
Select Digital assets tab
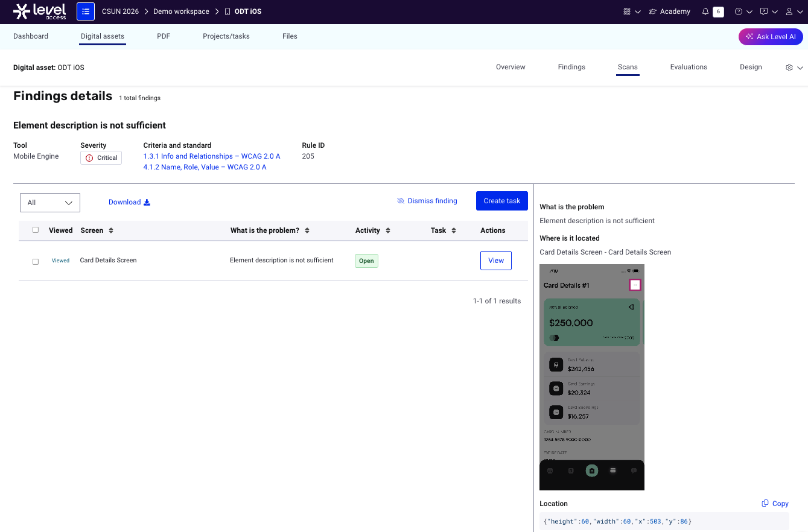coord(103,36)
